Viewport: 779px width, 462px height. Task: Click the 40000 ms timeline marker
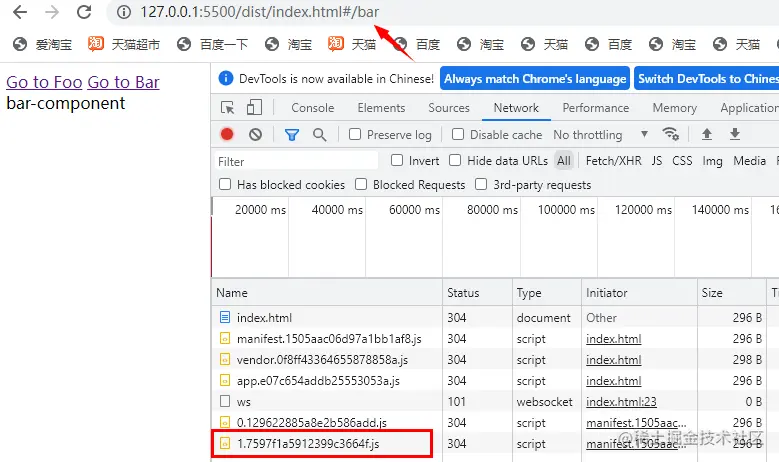(x=337, y=210)
